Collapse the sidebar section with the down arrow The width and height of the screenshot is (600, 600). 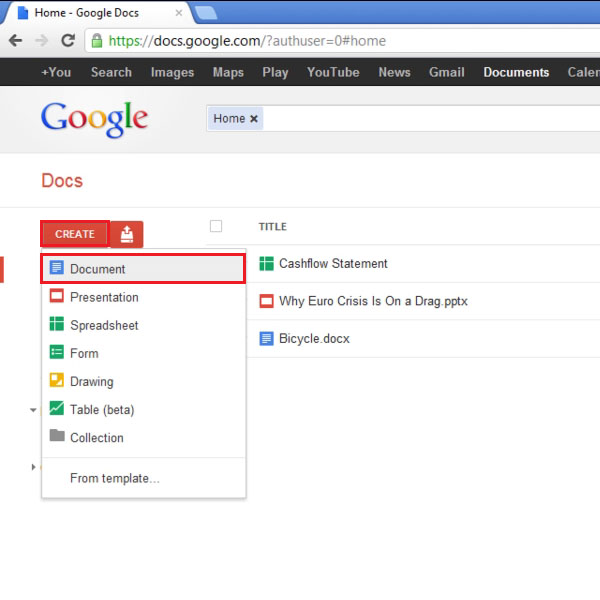point(33,410)
